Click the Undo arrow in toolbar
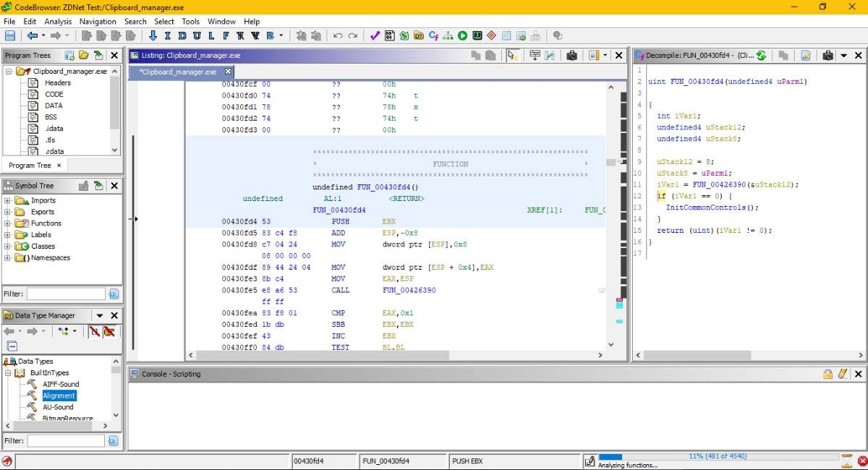868x470 pixels. click(x=338, y=35)
